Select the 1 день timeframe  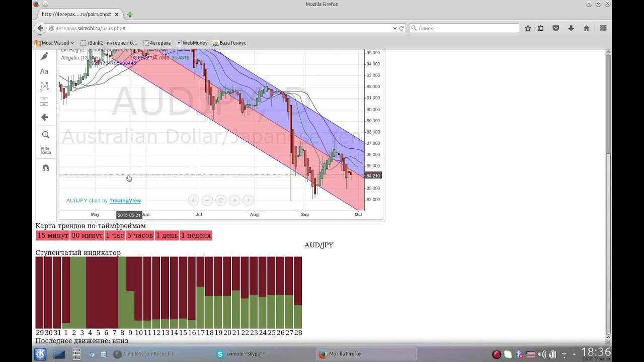[x=167, y=235]
